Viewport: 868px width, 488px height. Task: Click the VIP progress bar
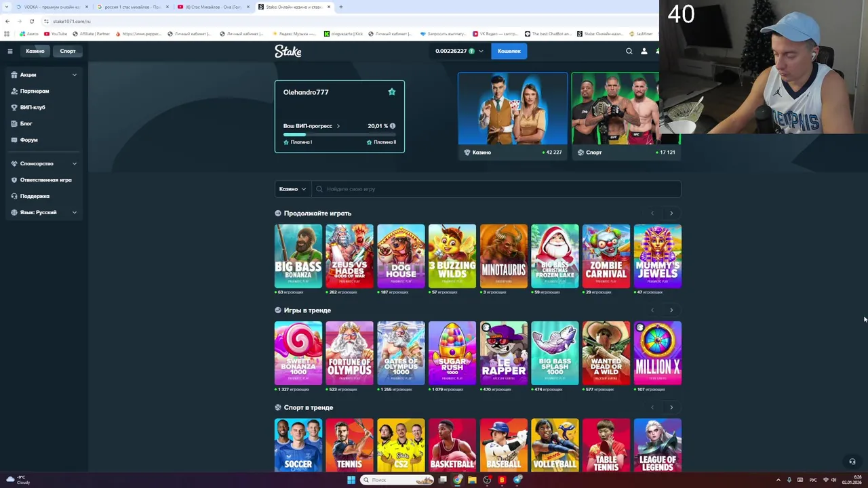pos(339,134)
